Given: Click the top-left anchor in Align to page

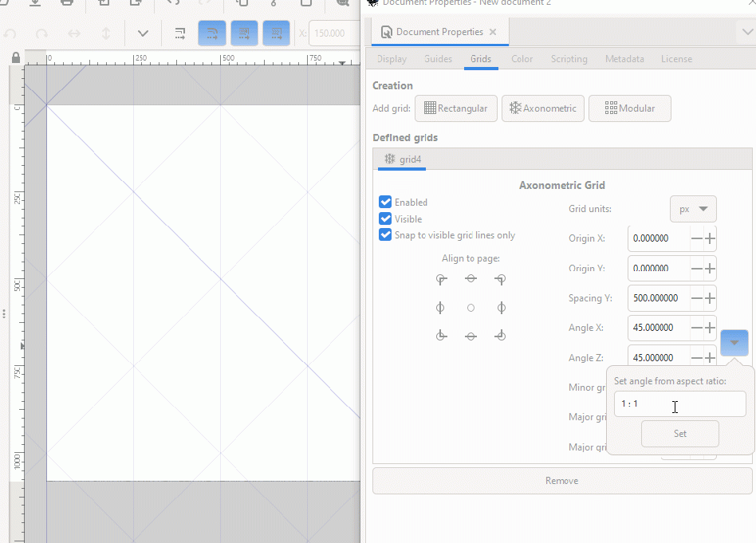Looking at the screenshot, I should click(x=441, y=279).
